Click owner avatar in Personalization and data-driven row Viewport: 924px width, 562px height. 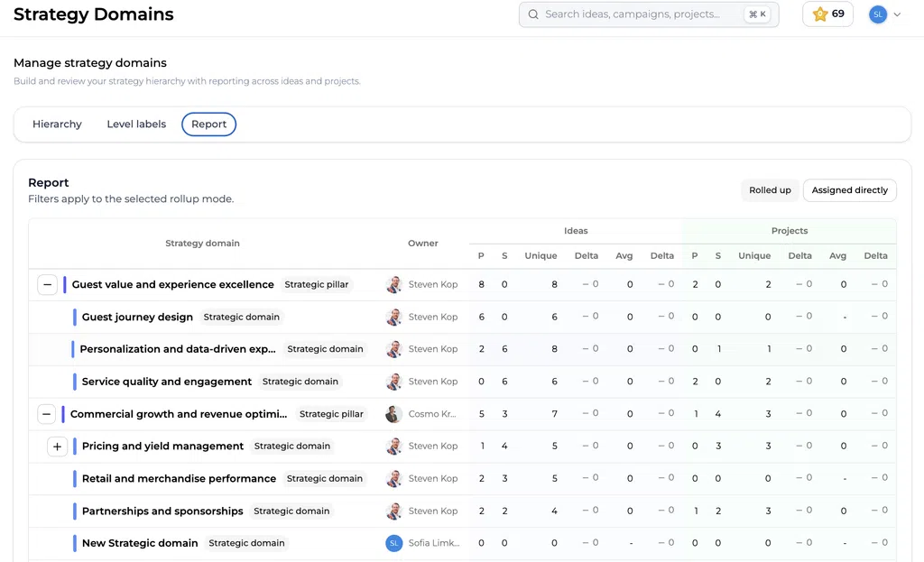tap(394, 349)
